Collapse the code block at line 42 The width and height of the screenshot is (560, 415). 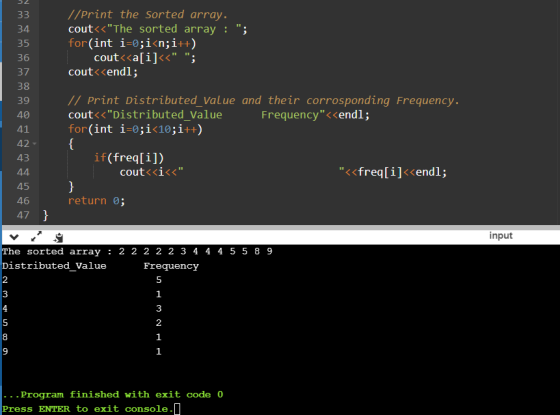35,144
